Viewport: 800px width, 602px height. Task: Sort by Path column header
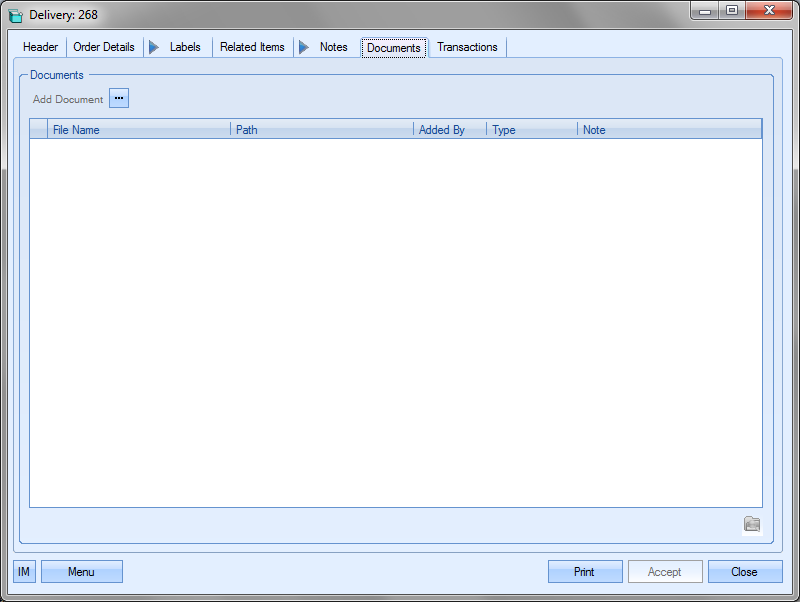[x=322, y=130]
